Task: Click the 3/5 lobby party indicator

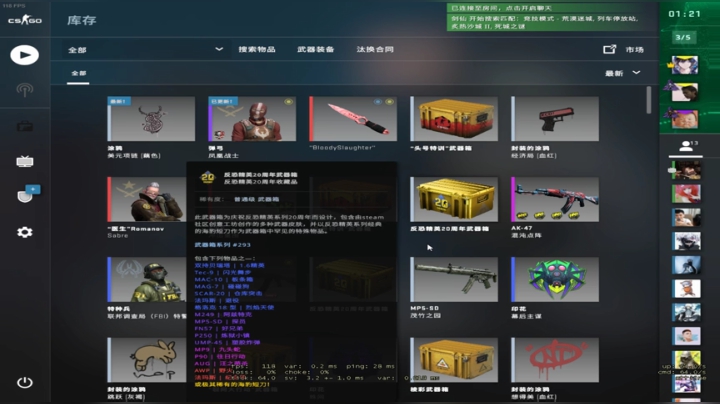Action: pyautogui.click(x=683, y=37)
